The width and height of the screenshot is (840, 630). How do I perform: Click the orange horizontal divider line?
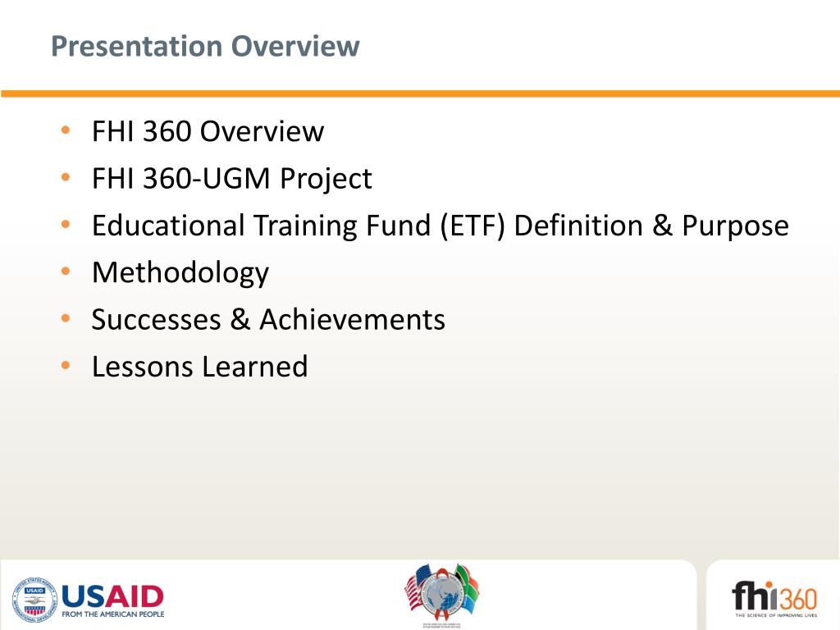(420, 94)
